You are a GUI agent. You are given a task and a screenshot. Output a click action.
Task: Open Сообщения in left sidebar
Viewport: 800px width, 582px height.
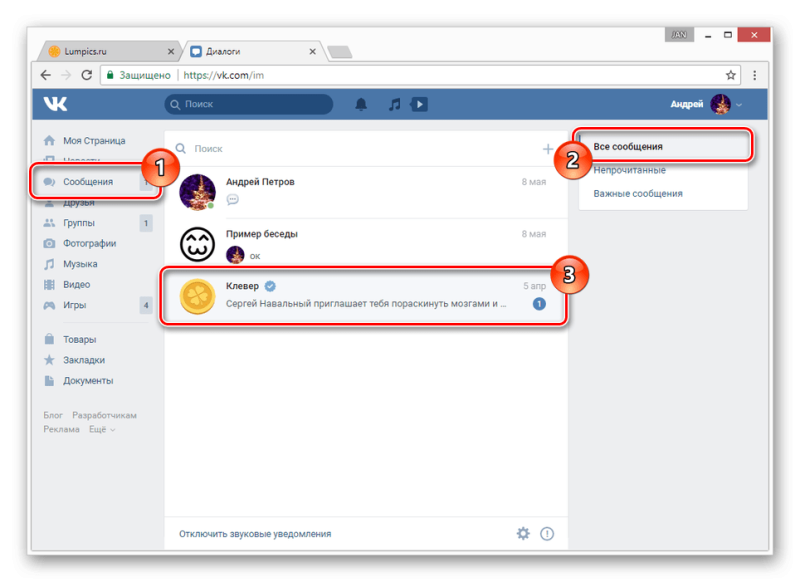click(88, 182)
